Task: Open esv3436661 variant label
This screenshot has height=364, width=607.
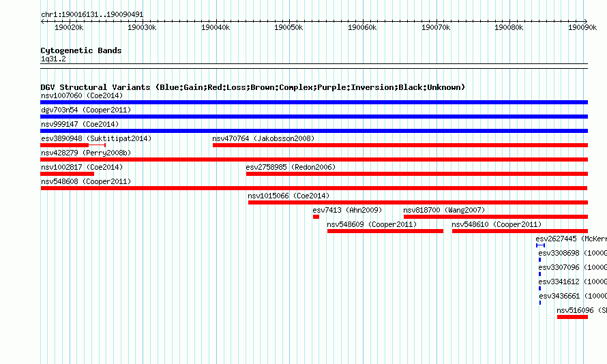Action: pos(572,296)
